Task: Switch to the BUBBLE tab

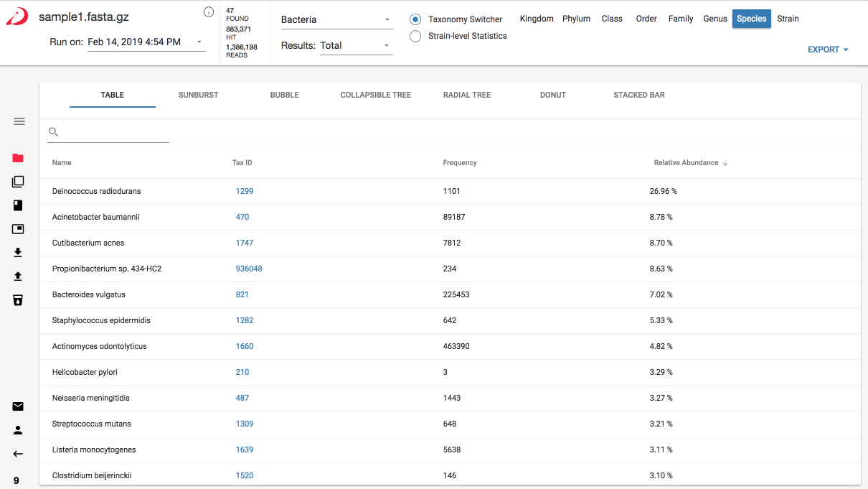Action: (285, 95)
